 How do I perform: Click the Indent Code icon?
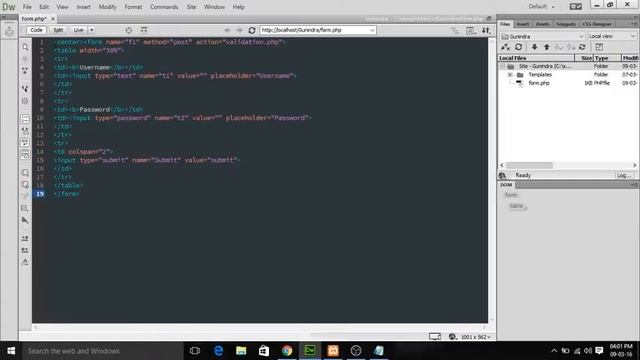pyautogui.click(x=25, y=238)
